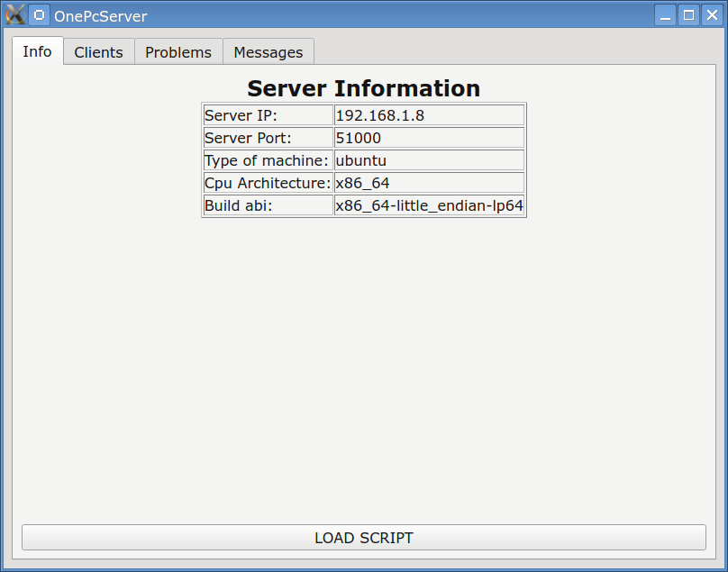Switch to the Clients tab
Viewport: 728px width, 572px height.
(98, 52)
